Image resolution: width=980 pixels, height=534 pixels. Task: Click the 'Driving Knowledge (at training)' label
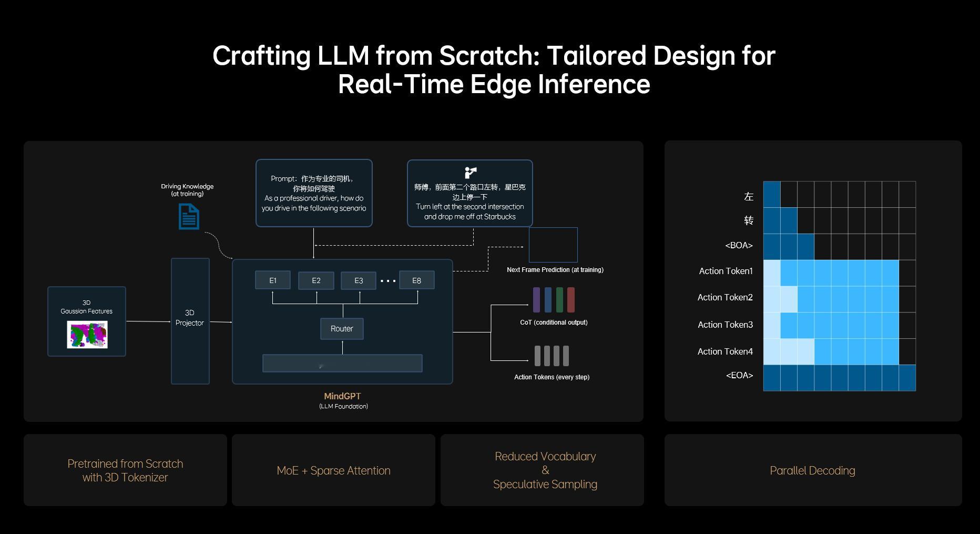[187, 190]
